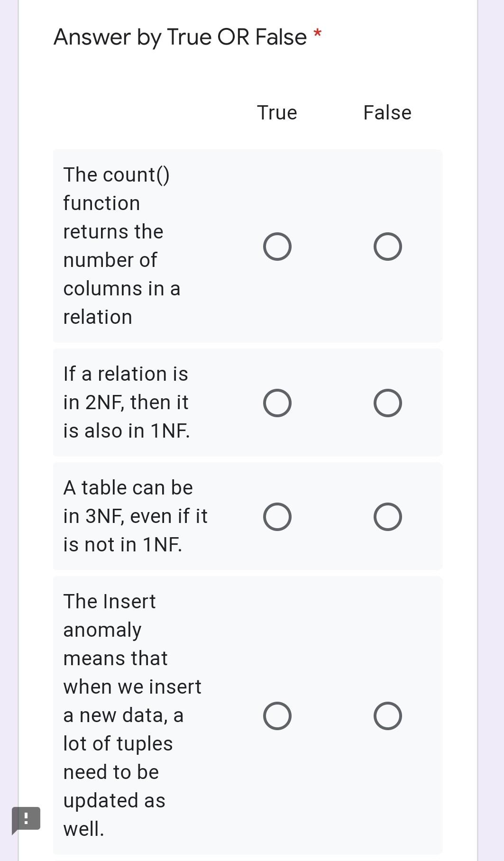Select True for the Insert anomaly statement
This screenshot has width=504, height=861.
[278, 715]
